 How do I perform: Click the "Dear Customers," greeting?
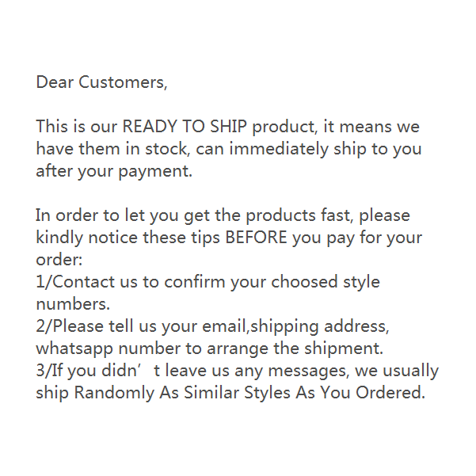101,82
